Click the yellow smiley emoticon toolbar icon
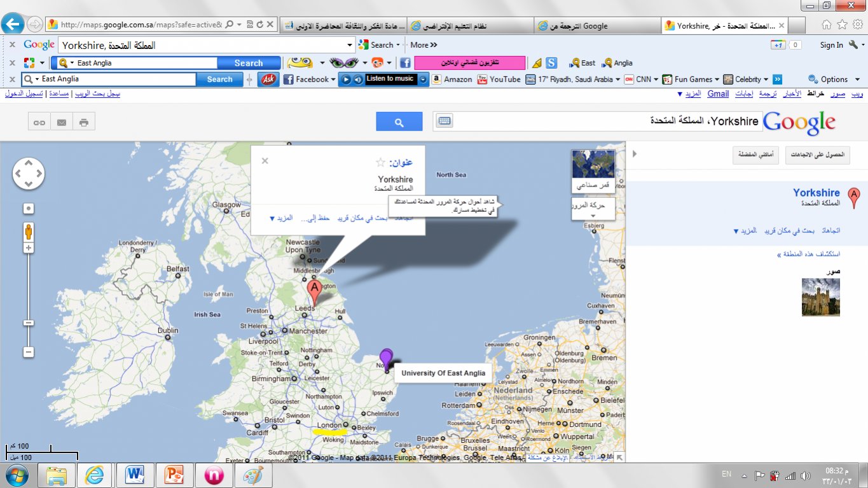Viewport: 868px width, 488px height. click(x=300, y=63)
